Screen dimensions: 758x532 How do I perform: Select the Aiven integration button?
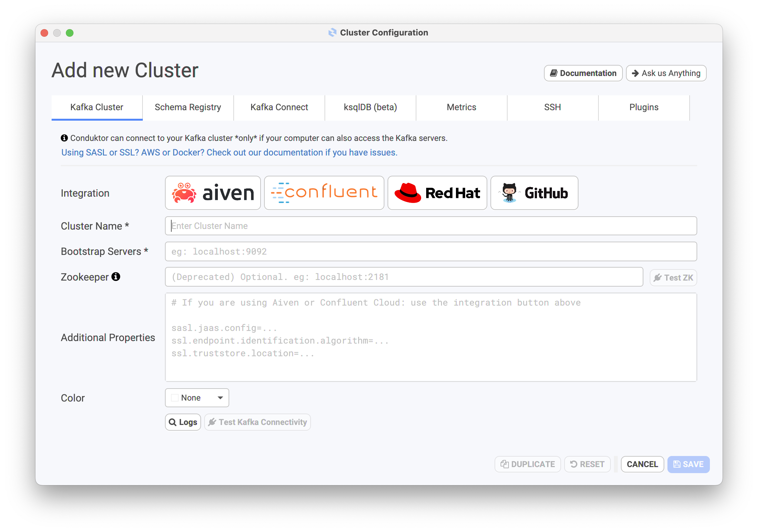[x=212, y=193]
